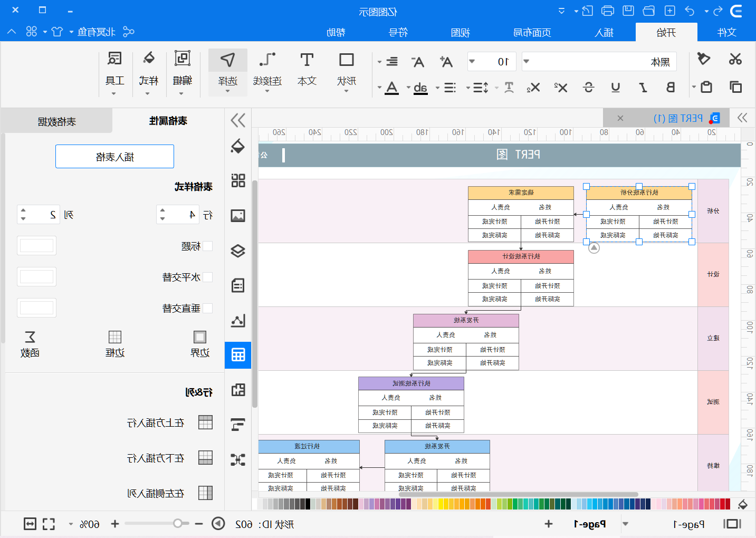Open the font size dropdown arrow
Image resolution: width=756 pixels, height=538 pixels.
(x=472, y=62)
